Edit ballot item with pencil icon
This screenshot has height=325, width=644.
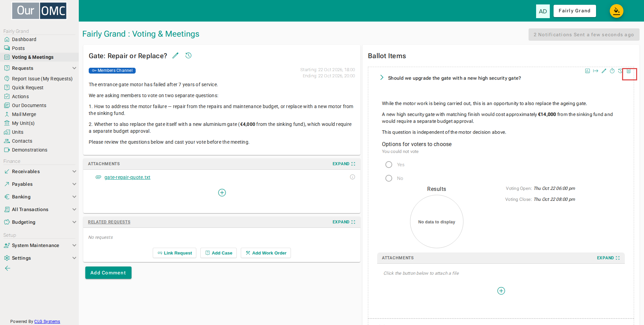pos(604,71)
